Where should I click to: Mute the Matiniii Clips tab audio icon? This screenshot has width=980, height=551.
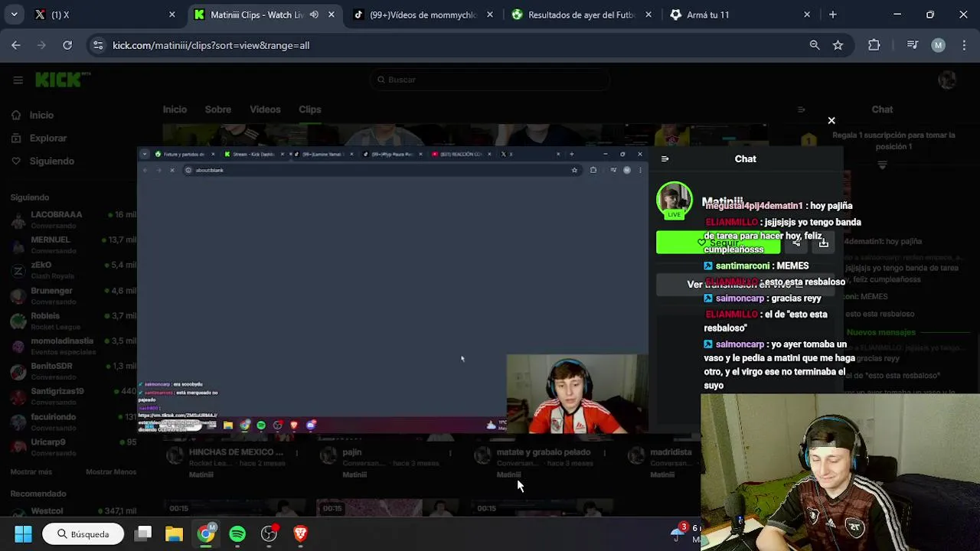(x=314, y=15)
